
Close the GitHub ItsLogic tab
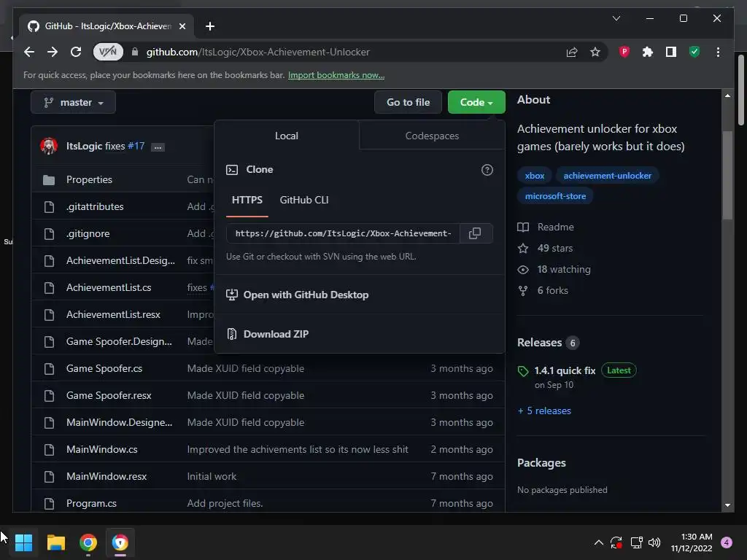point(182,26)
